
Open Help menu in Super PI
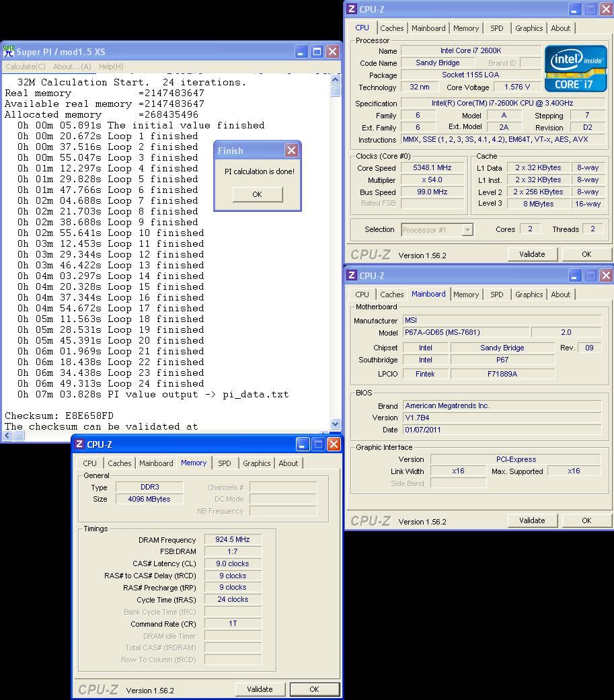pos(111,67)
